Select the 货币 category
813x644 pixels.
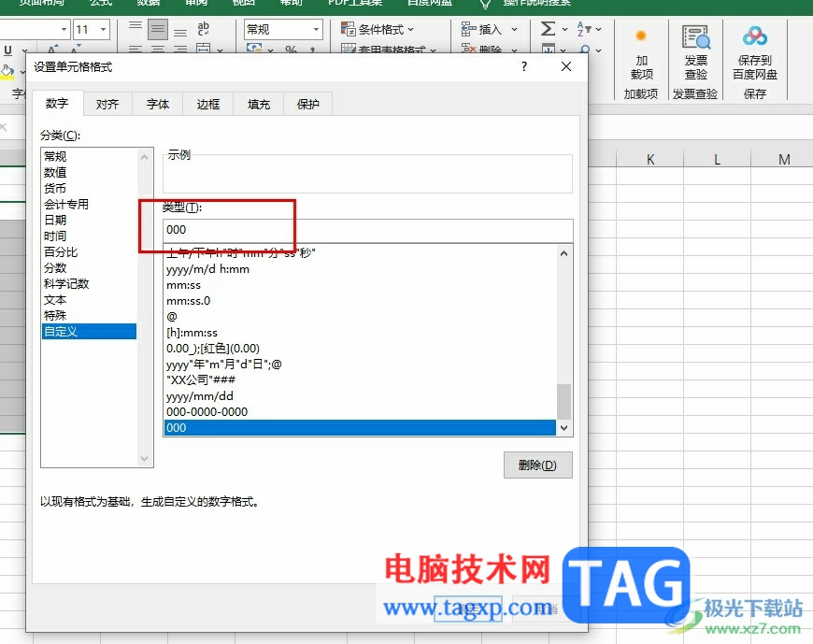89,188
